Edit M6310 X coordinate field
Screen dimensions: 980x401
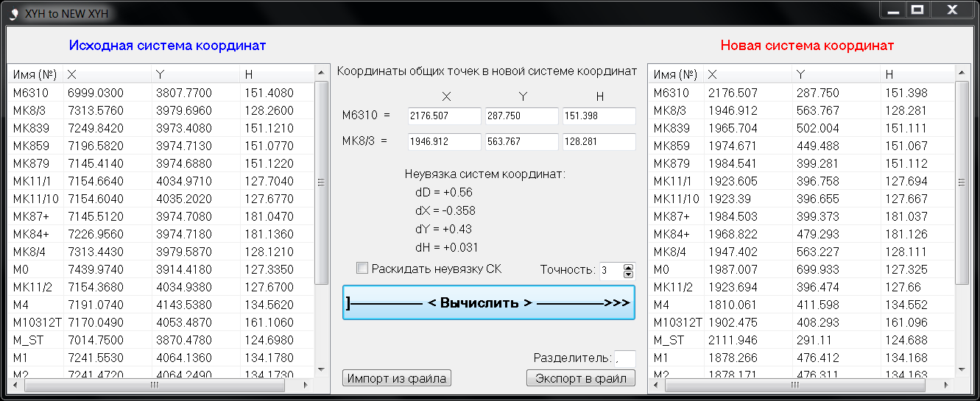click(444, 116)
